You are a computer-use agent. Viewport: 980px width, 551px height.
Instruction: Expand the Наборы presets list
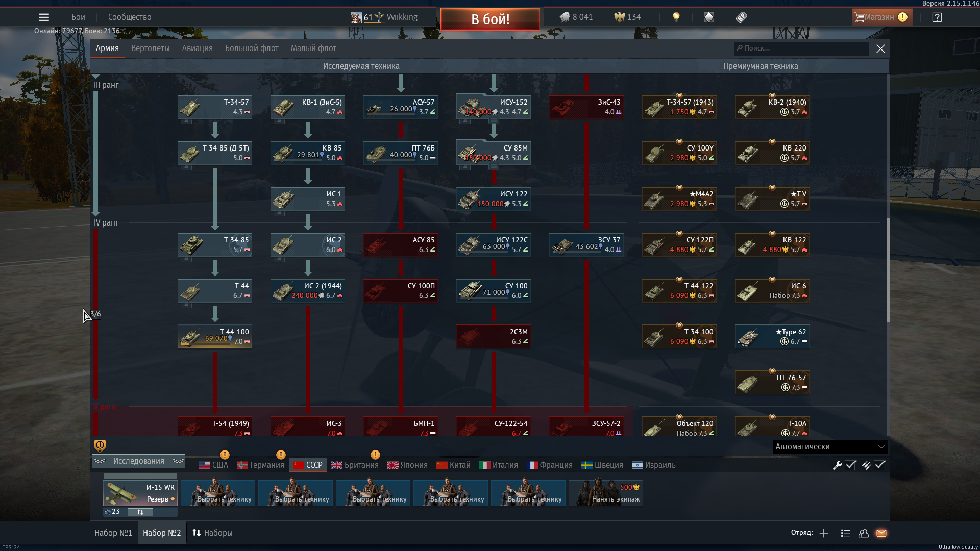pos(212,533)
